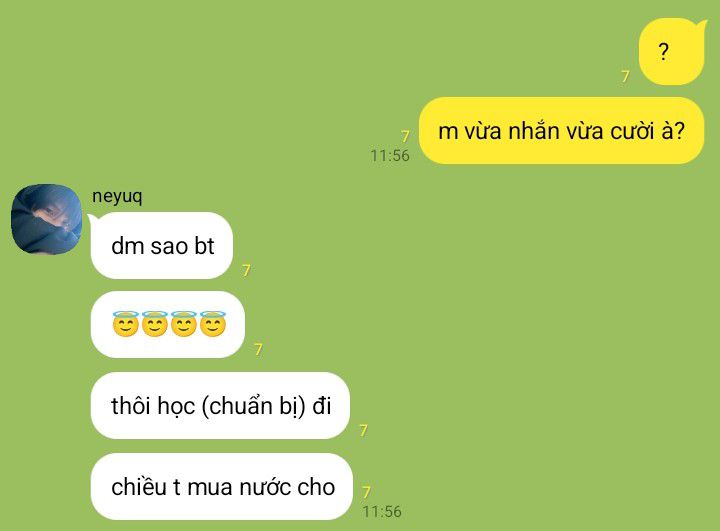Click the read count beside the "?" message
The image size is (720, 531).
pos(625,76)
